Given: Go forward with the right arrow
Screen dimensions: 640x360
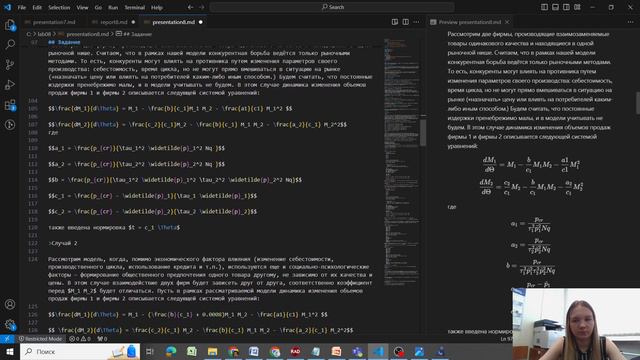Looking at the screenshot, I should coord(202,7).
